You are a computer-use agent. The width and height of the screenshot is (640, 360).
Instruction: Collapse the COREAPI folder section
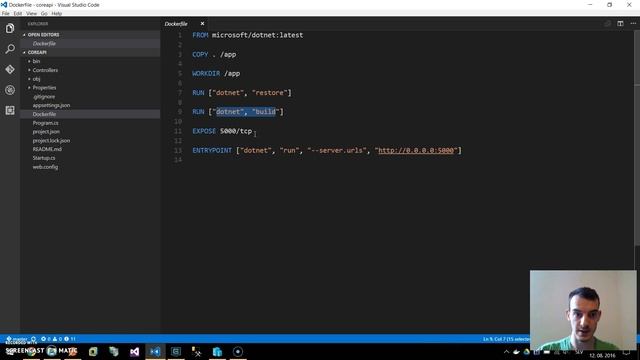(91, 52)
